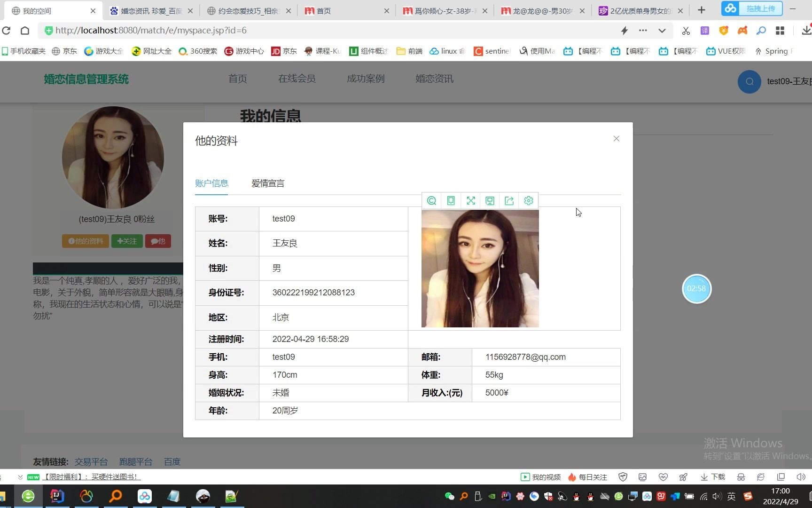Click the translate extension icon

(x=705, y=31)
